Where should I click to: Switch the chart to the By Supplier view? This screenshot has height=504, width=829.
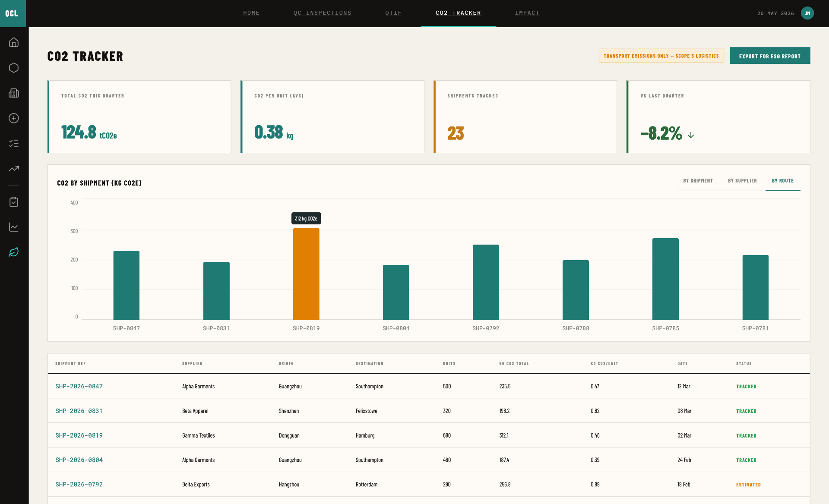click(x=742, y=181)
